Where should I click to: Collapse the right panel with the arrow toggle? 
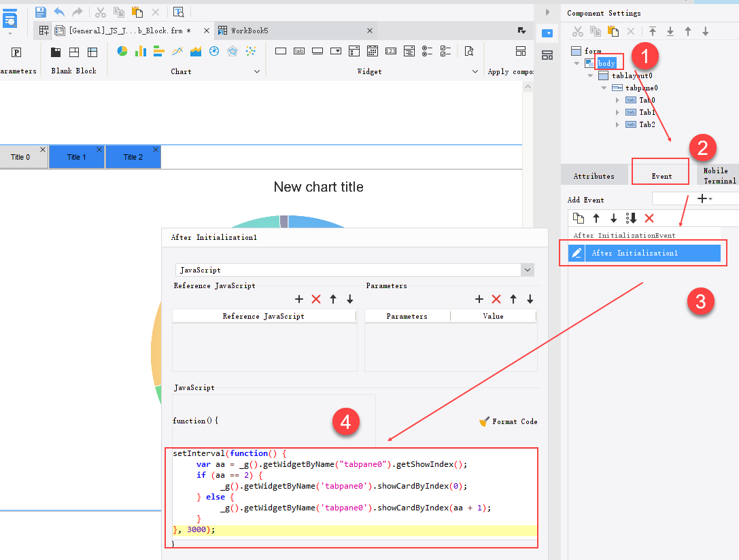(547, 12)
